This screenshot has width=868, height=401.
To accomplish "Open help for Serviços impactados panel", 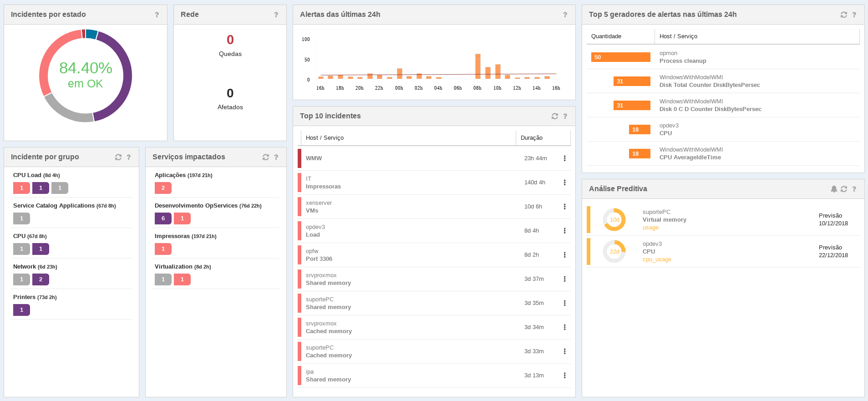I will tap(276, 157).
